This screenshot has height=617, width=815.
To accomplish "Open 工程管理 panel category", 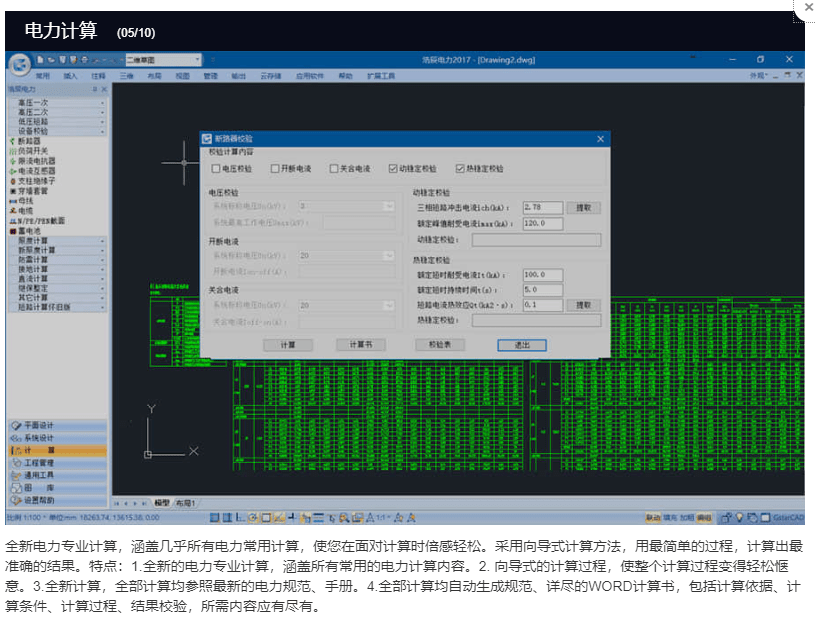I will click(x=58, y=463).
